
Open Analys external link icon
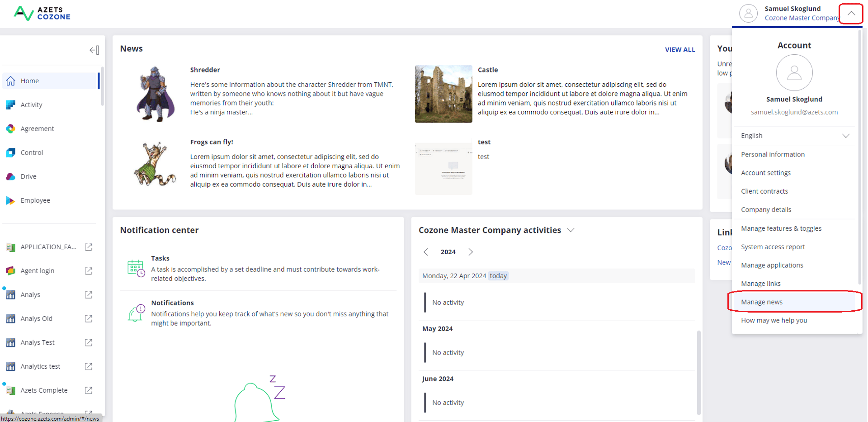click(89, 295)
